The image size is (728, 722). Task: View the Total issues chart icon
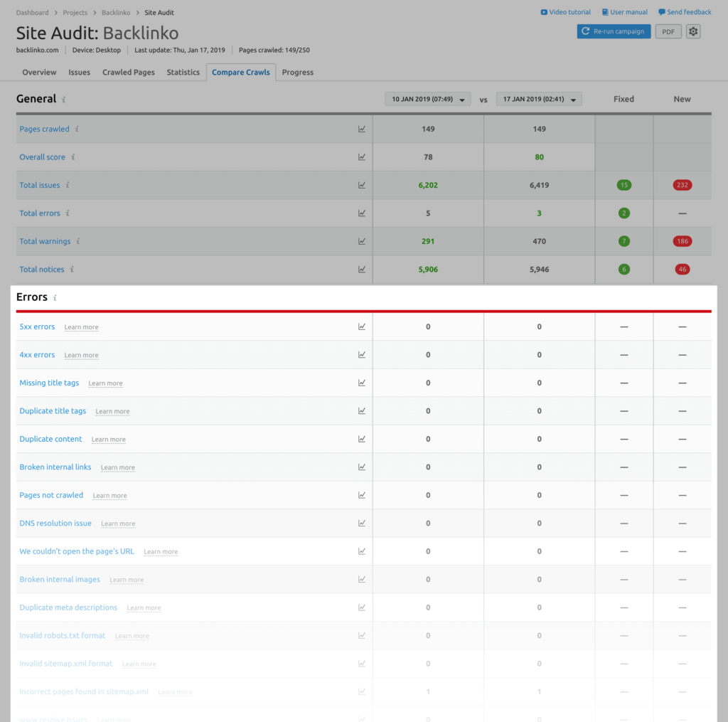tap(362, 185)
